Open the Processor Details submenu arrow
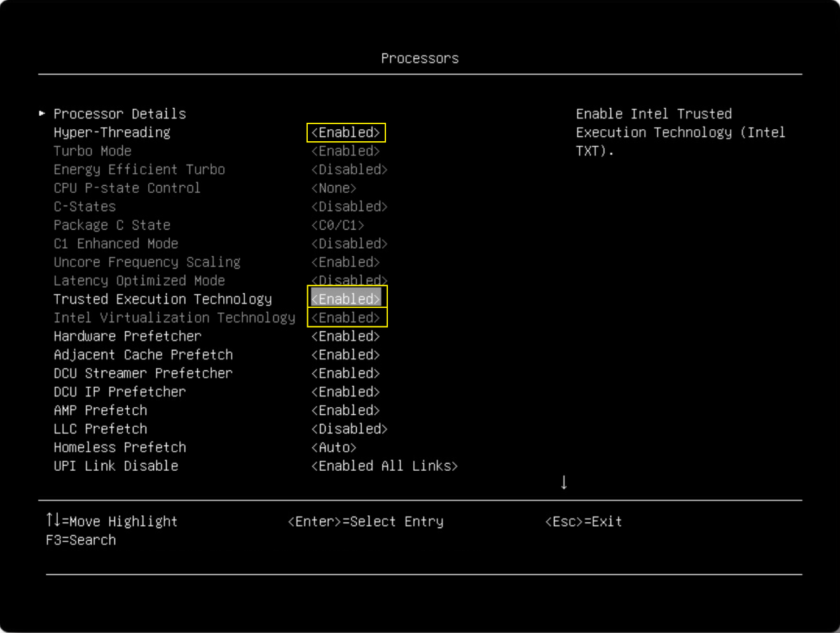 pyautogui.click(x=42, y=113)
